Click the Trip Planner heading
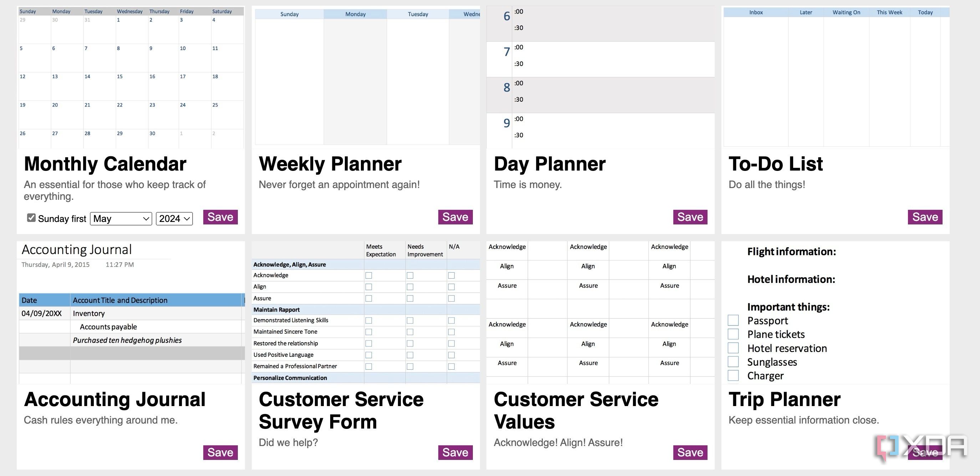 784,400
